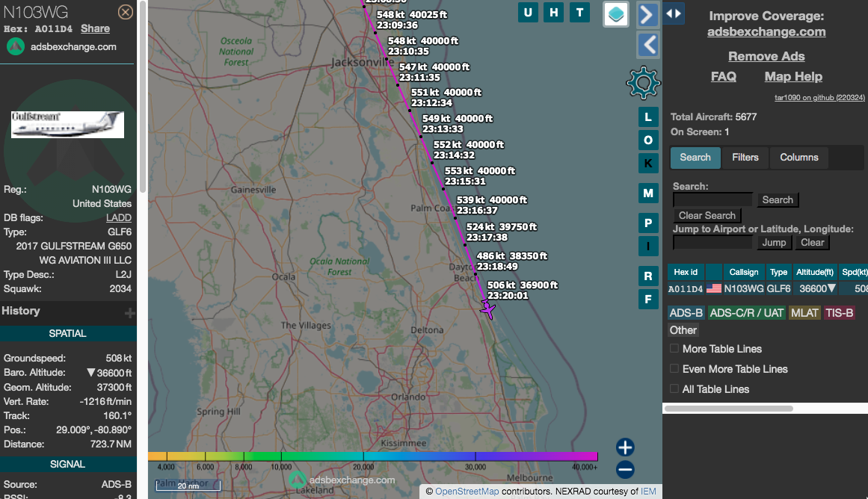Screen dimensions: 868x499
Task: Expand the History section plus sign
Action: 129,312
